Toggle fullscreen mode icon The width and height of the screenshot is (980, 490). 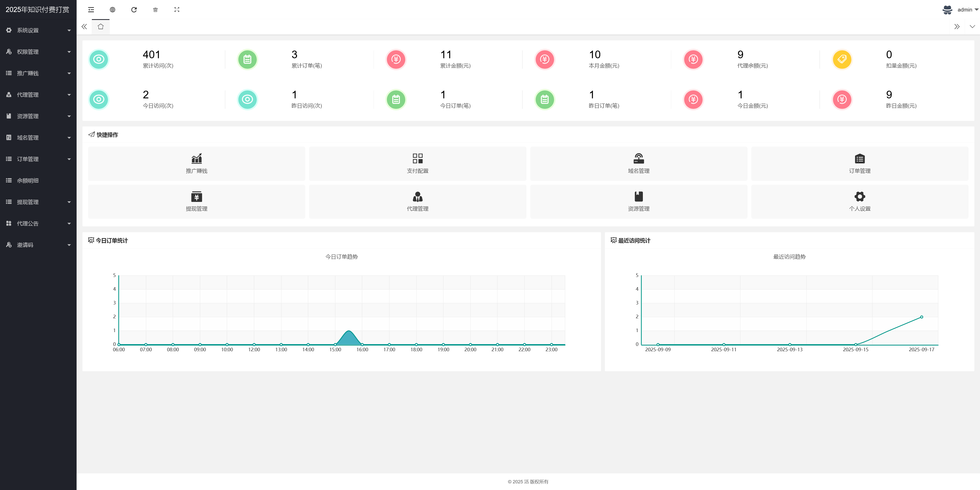(177, 9)
